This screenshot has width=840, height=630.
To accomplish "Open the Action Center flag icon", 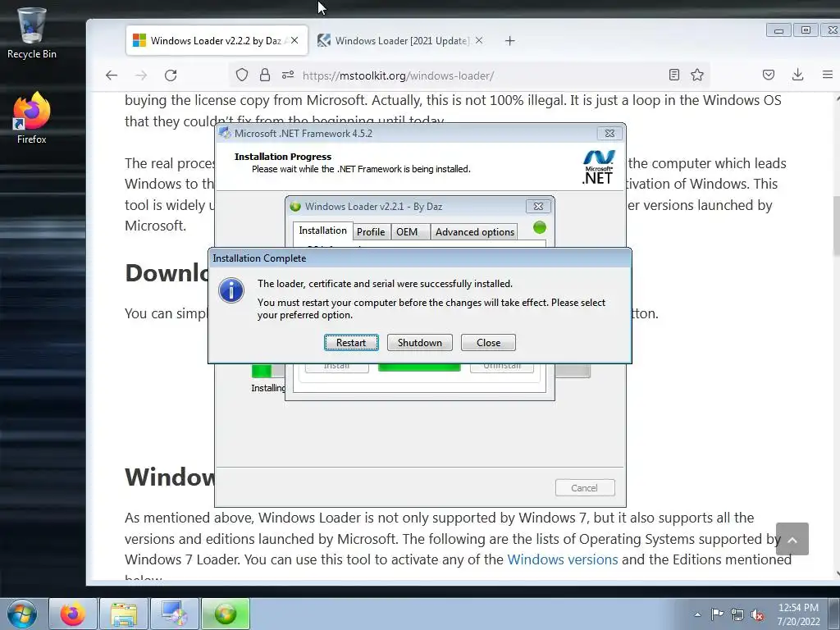I will 717,614.
